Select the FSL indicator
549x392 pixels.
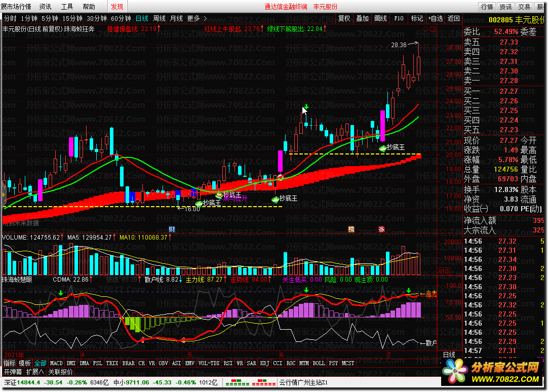[x=98, y=363]
